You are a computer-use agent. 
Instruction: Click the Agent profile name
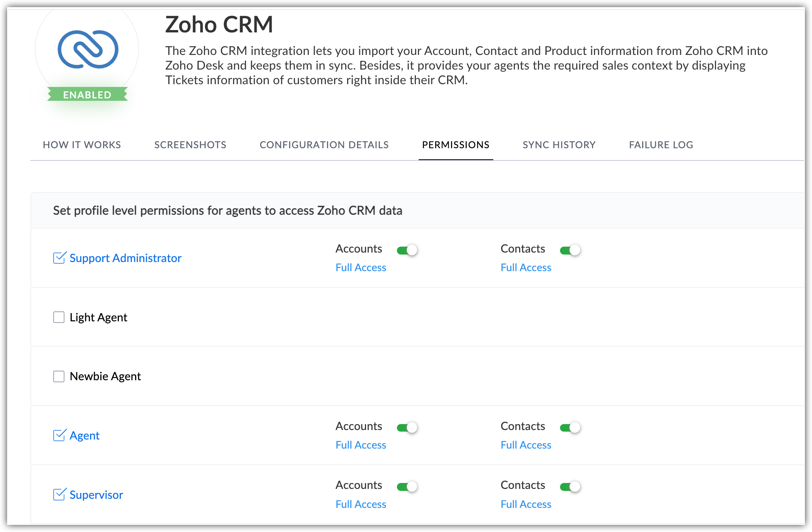tap(85, 436)
